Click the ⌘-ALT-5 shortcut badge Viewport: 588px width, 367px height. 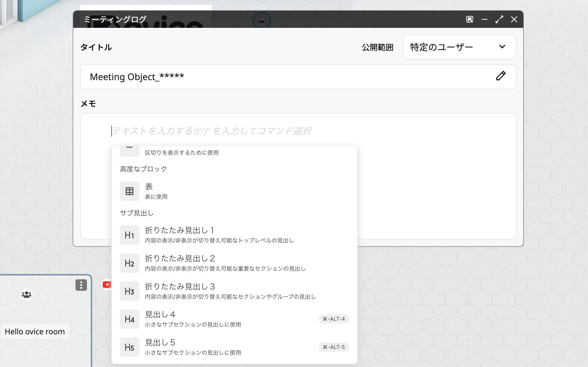[x=334, y=347]
